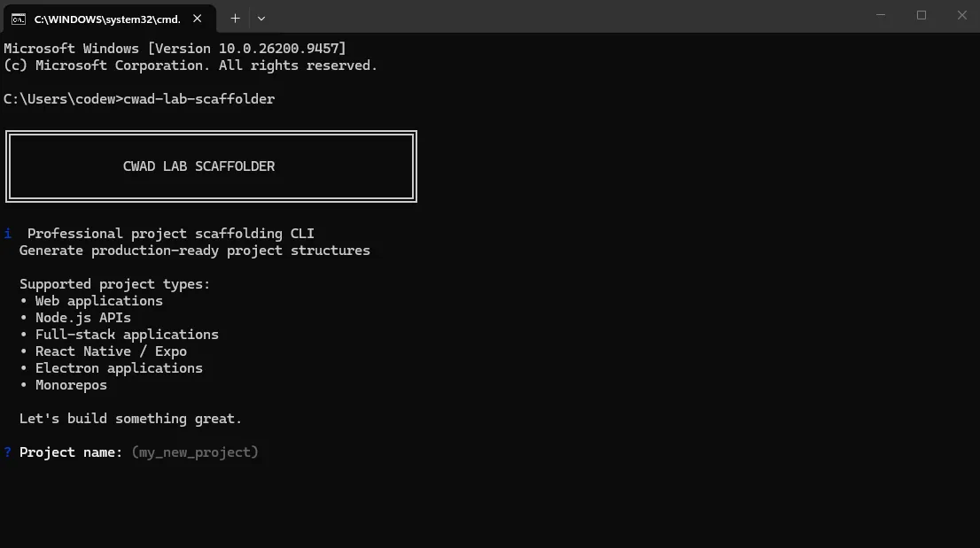Minimize the terminal window
This screenshot has height=548, width=980.
coord(881,15)
